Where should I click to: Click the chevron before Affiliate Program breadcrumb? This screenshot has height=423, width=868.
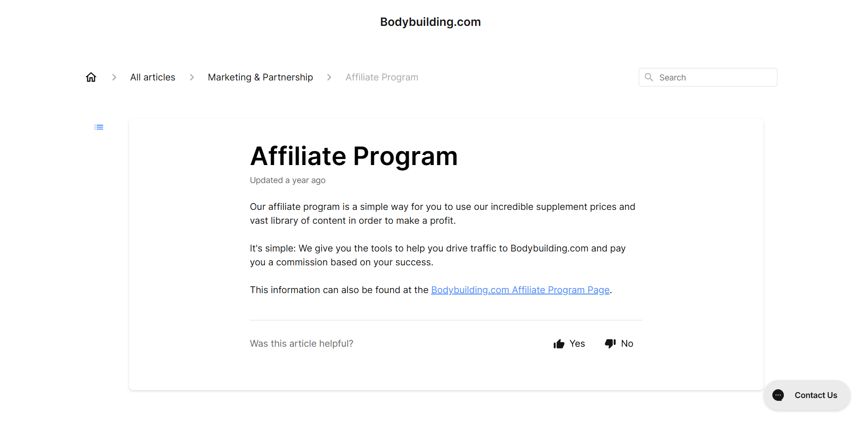click(x=329, y=77)
